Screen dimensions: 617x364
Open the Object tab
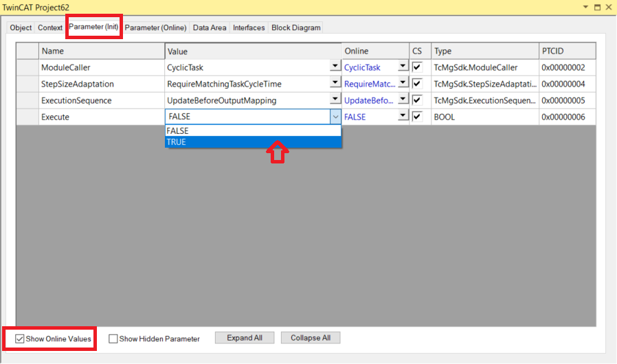[x=21, y=27]
